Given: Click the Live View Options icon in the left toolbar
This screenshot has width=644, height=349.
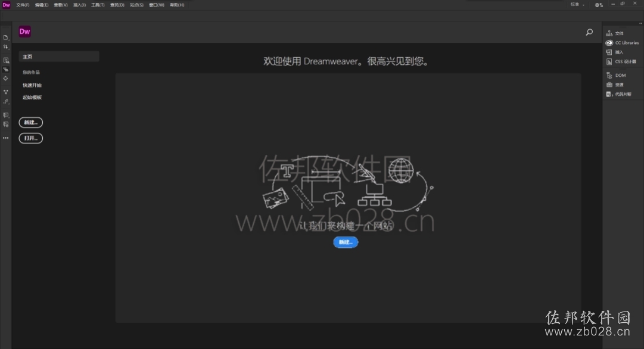Looking at the screenshot, I should (x=6, y=60).
